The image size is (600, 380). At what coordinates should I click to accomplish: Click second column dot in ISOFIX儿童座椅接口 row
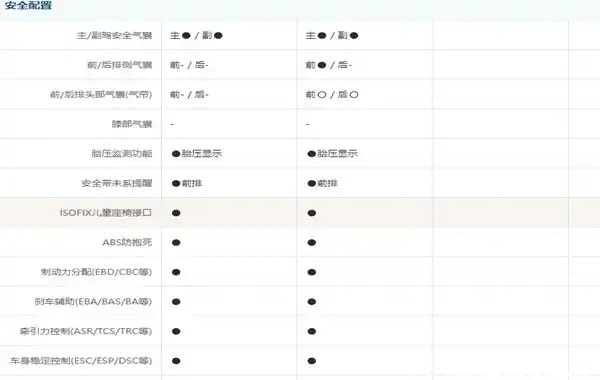click(x=311, y=213)
